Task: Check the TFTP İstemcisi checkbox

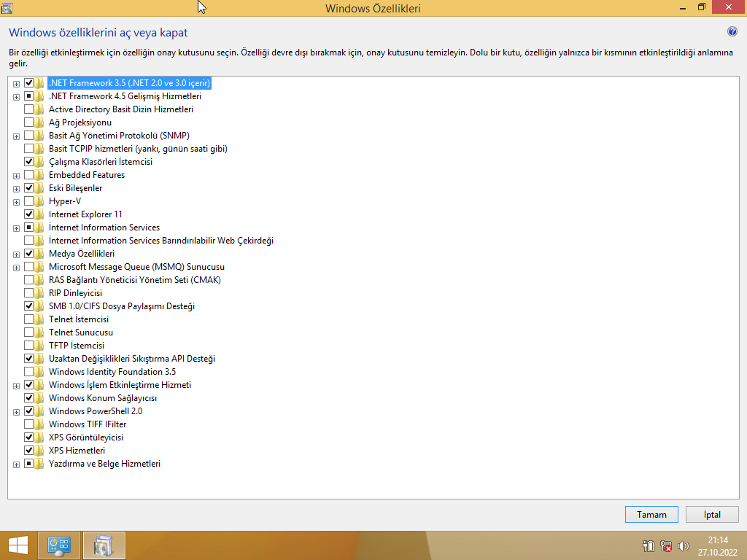Action: (x=28, y=345)
